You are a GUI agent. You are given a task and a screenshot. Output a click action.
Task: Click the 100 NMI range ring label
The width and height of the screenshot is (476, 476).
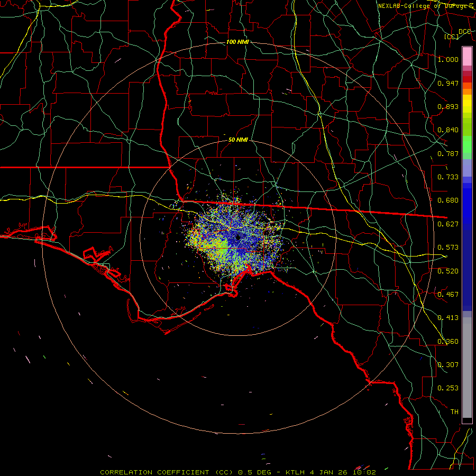coord(237,42)
